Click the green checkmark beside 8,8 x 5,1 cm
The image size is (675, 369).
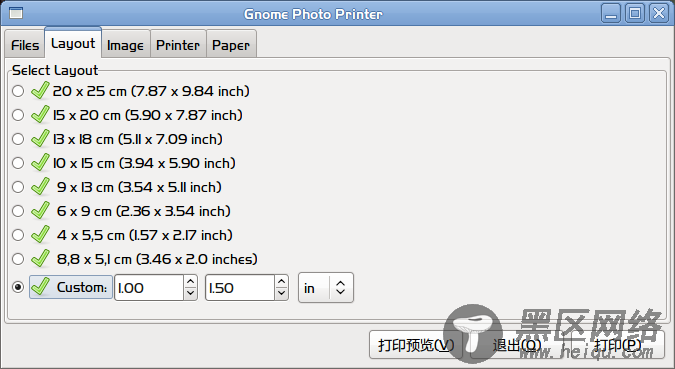click(x=40, y=259)
